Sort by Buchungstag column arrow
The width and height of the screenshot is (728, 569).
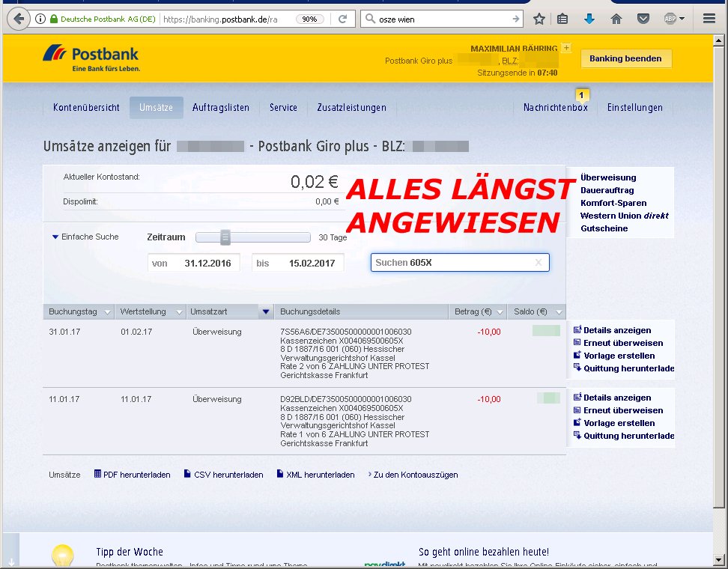[x=107, y=312]
